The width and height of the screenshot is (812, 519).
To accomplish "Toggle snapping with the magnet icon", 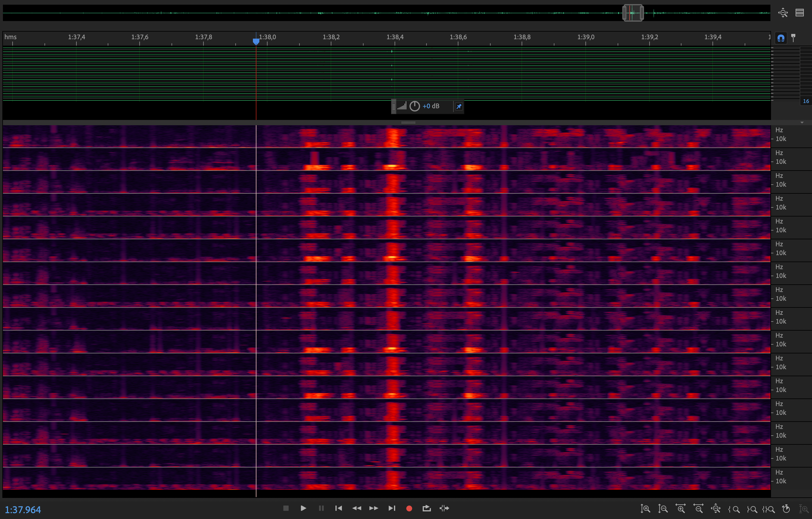I will point(781,38).
